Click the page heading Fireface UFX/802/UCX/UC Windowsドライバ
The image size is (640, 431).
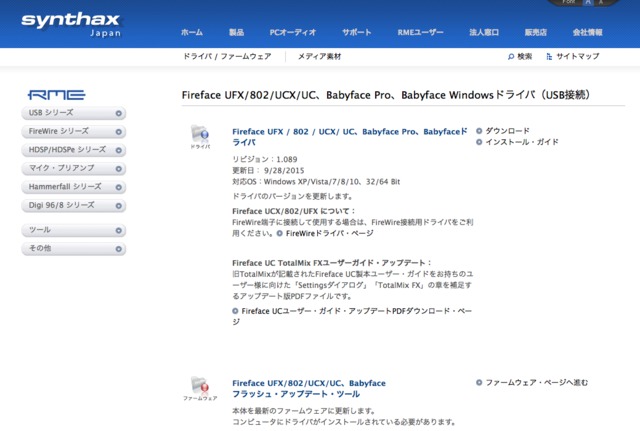click(x=386, y=95)
